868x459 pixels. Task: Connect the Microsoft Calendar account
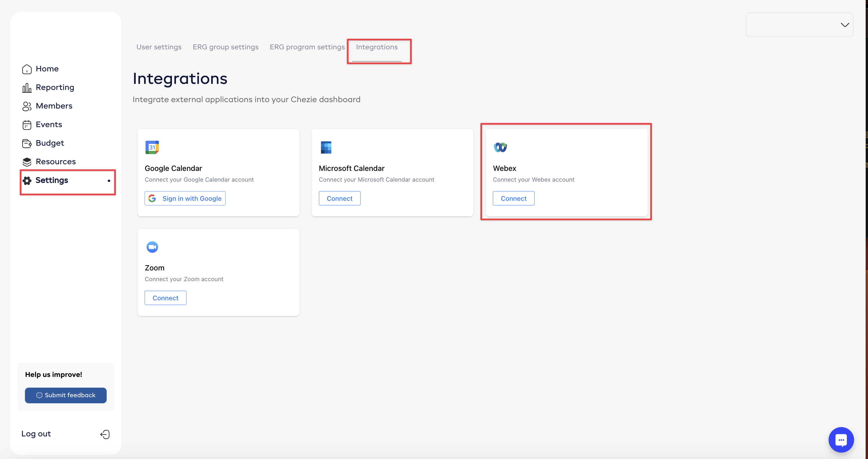[x=339, y=198]
